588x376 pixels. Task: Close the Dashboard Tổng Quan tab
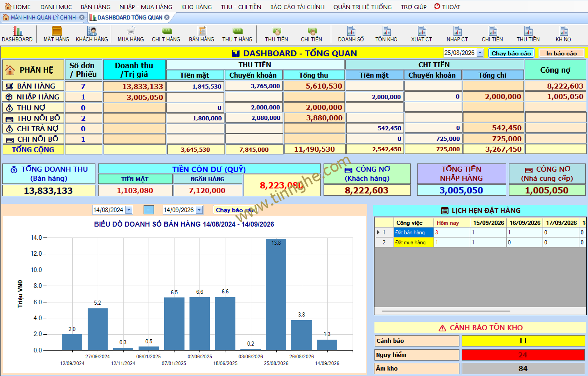[167, 17]
